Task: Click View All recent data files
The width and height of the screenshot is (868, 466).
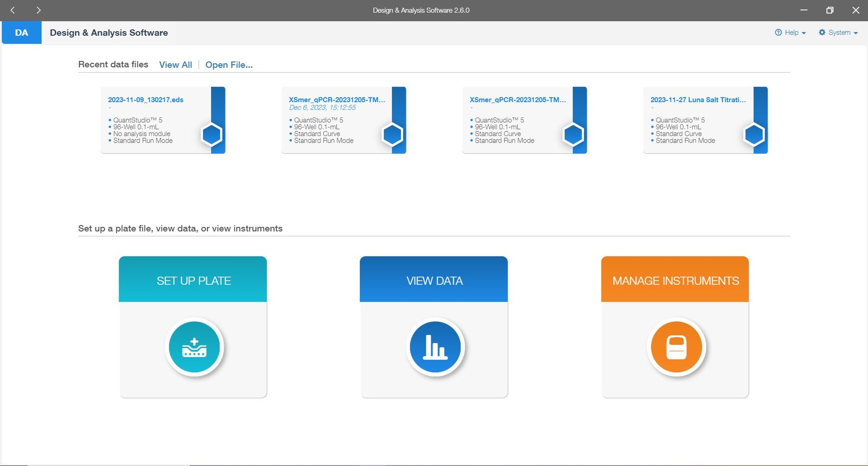Action: (x=175, y=65)
